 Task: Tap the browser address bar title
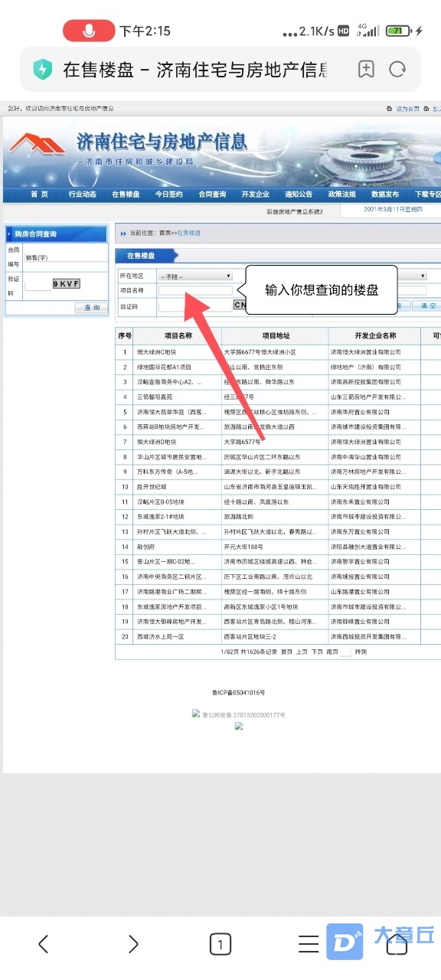(x=197, y=70)
